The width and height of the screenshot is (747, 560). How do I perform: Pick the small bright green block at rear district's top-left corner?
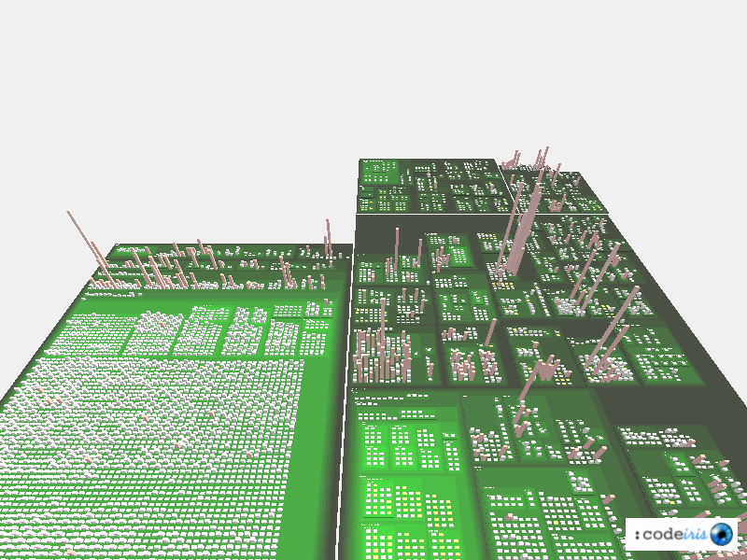click(380, 172)
